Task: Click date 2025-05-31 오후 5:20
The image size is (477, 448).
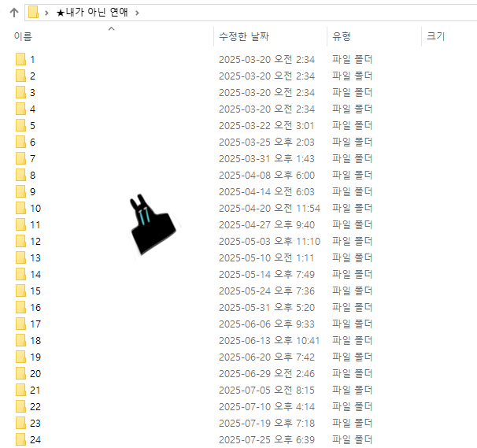Action: 267,307
